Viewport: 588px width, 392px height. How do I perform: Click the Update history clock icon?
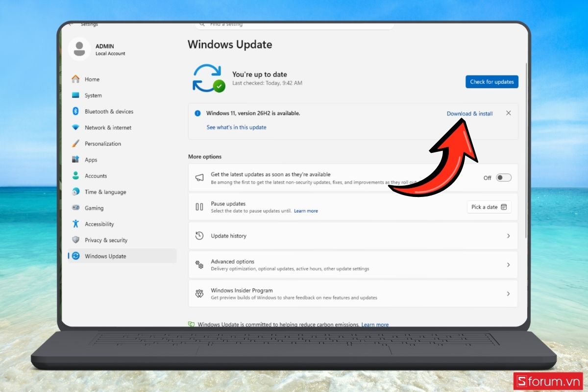(x=199, y=236)
